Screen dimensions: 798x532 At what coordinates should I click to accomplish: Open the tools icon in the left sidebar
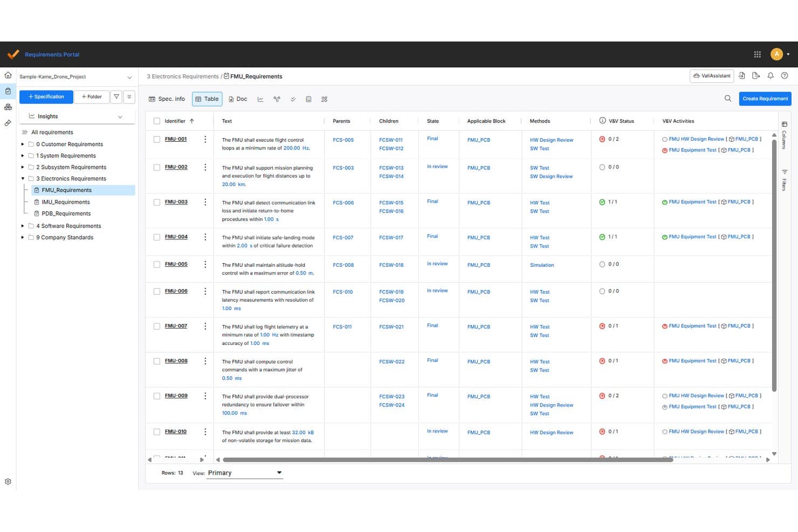click(8, 123)
